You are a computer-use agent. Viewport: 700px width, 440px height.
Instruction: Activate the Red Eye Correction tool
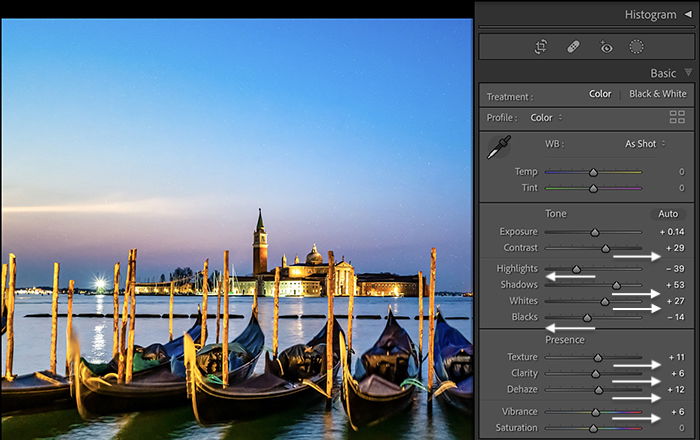pos(606,47)
